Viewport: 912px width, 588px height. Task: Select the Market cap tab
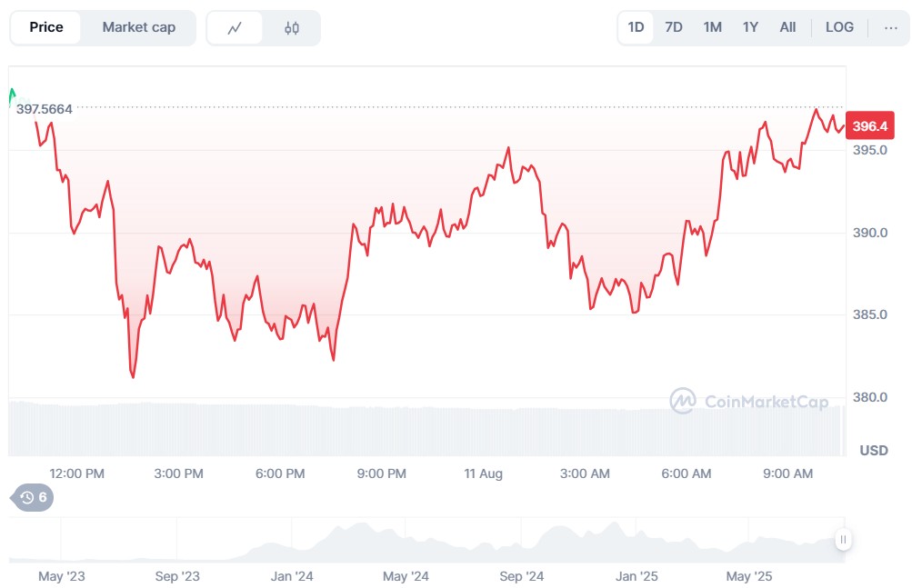coord(138,27)
